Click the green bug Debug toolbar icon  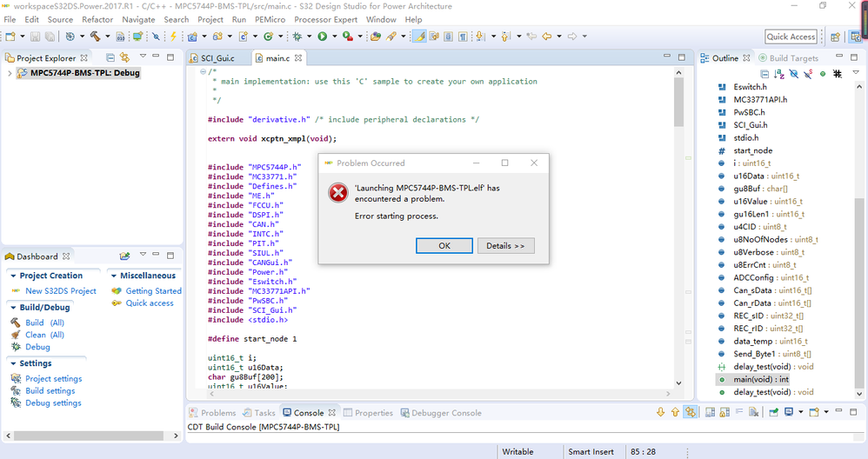click(297, 37)
